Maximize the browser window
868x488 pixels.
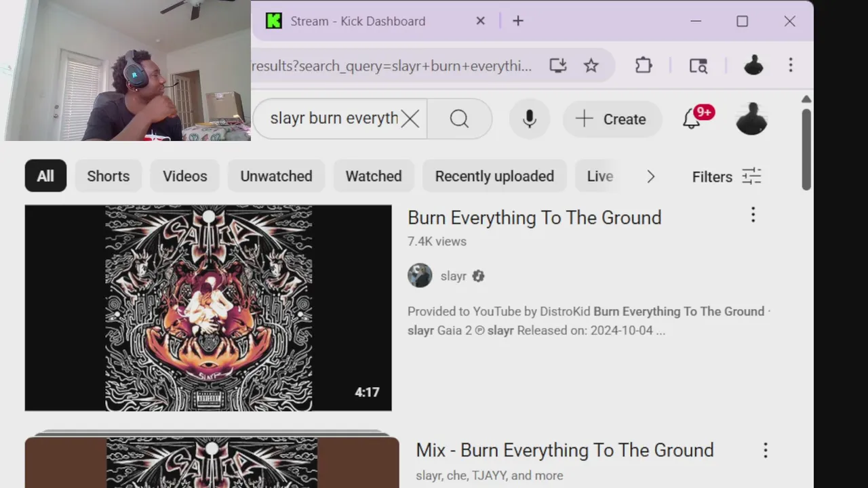coord(743,21)
